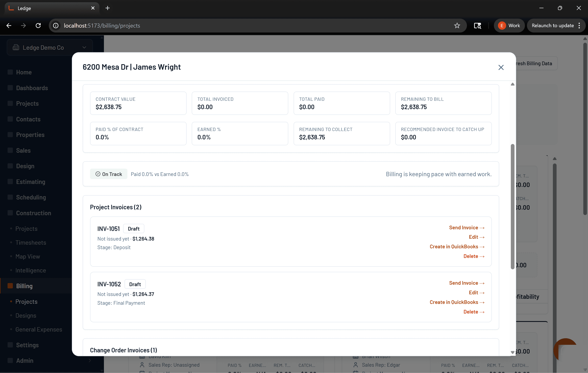Open Estimating in the sidebar
The height and width of the screenshot is (373, 588).
pos(31,182)
